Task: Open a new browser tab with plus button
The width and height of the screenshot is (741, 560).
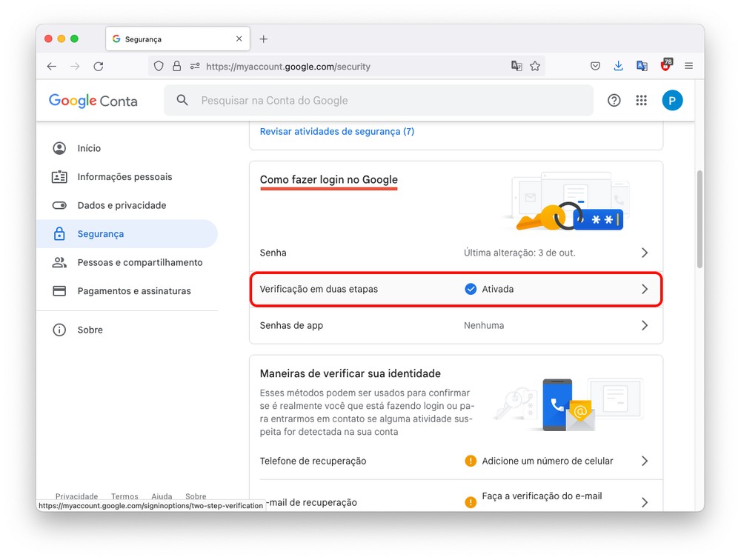Action: (x=263, y=39)
